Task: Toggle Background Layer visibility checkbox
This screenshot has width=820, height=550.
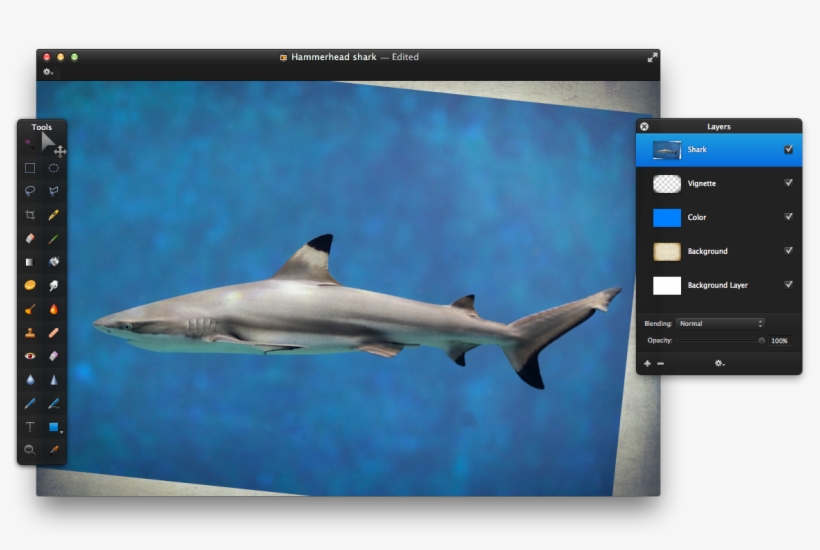Action: tap(788, 284)
